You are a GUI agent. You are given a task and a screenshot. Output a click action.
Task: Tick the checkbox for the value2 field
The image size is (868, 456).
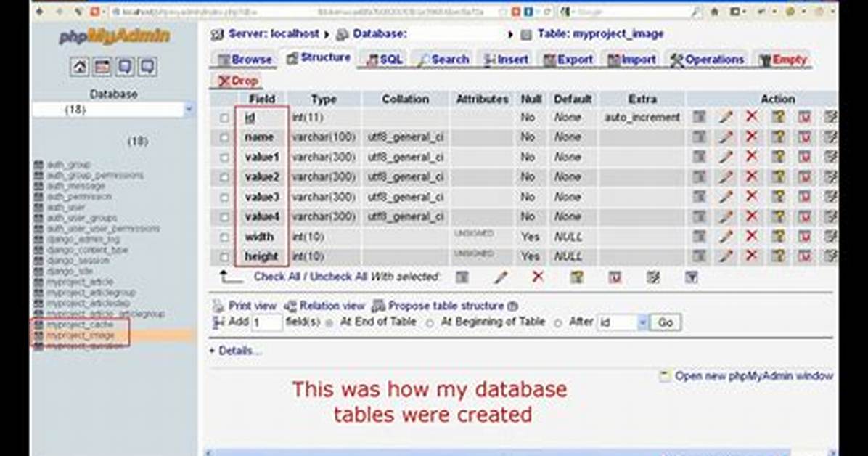click(x=224, y=177)
